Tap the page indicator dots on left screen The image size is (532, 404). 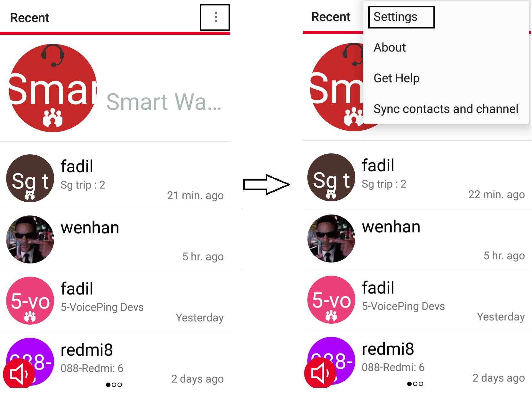point(114,385)
